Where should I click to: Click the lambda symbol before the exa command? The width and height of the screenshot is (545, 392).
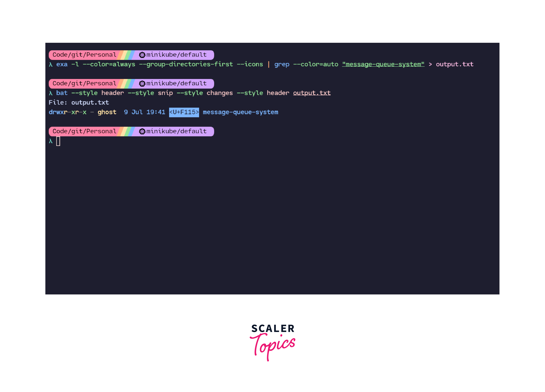click(51, 65)
